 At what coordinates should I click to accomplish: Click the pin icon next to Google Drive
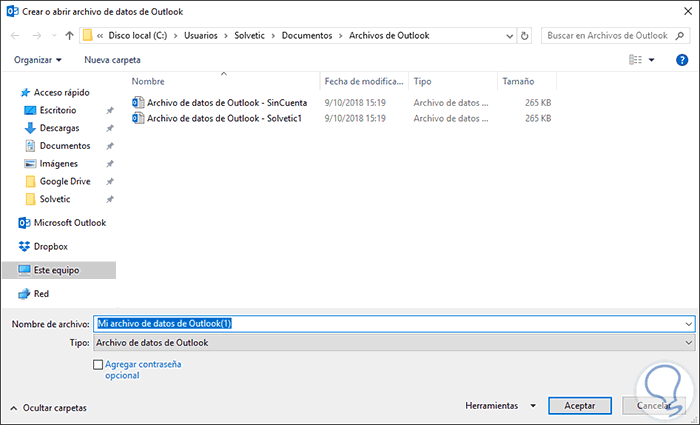(109, 181)
